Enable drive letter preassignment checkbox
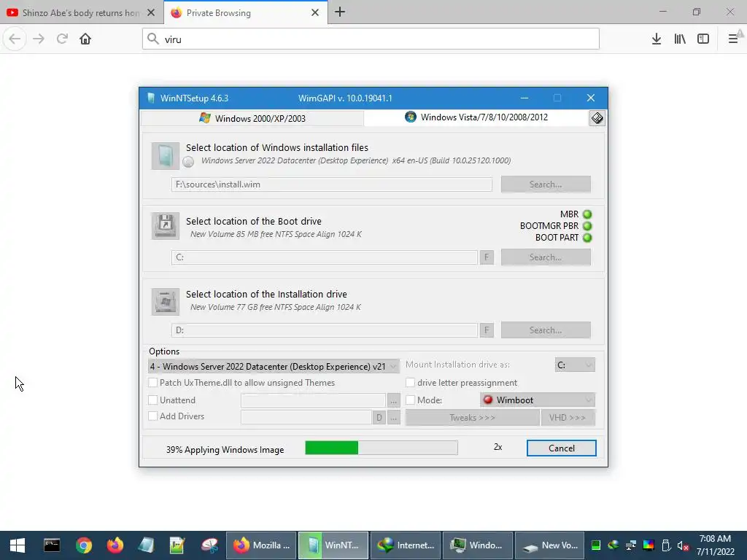This screenshot has width=747, height=560. coord(410,382)
